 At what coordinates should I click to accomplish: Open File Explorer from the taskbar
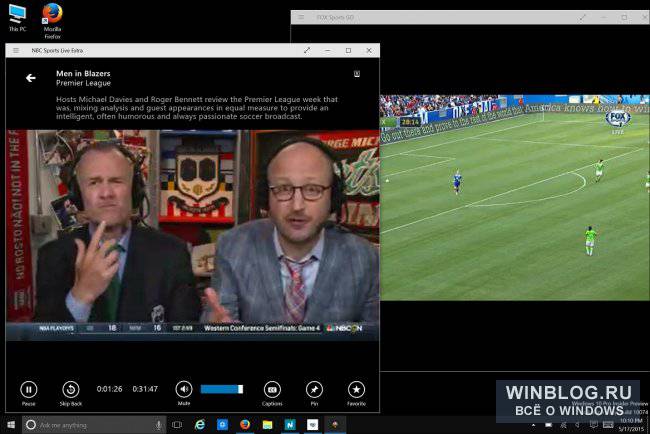pyautogui.click(x=268, y=425)
